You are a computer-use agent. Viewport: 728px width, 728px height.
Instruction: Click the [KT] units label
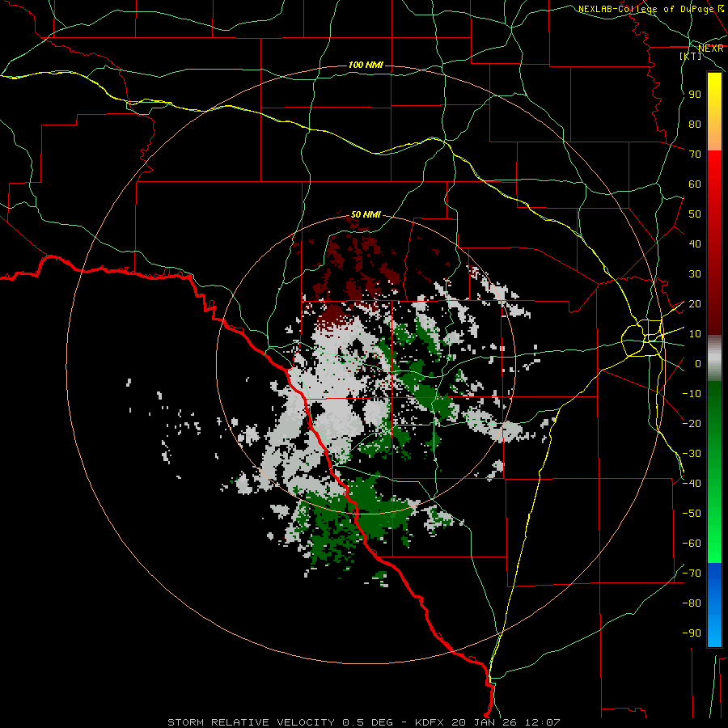coord(691,56)
